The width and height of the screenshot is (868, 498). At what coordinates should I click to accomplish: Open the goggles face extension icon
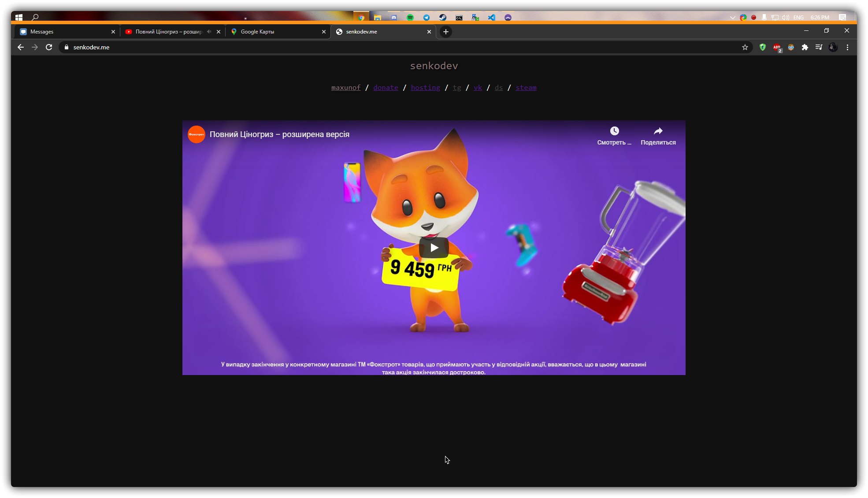(x=791, y=47)
